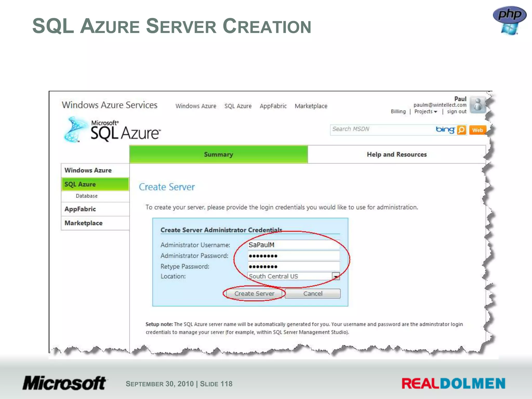Open the Billing link
This screenshot has height=399, width=532.
(x=398, y=111)
